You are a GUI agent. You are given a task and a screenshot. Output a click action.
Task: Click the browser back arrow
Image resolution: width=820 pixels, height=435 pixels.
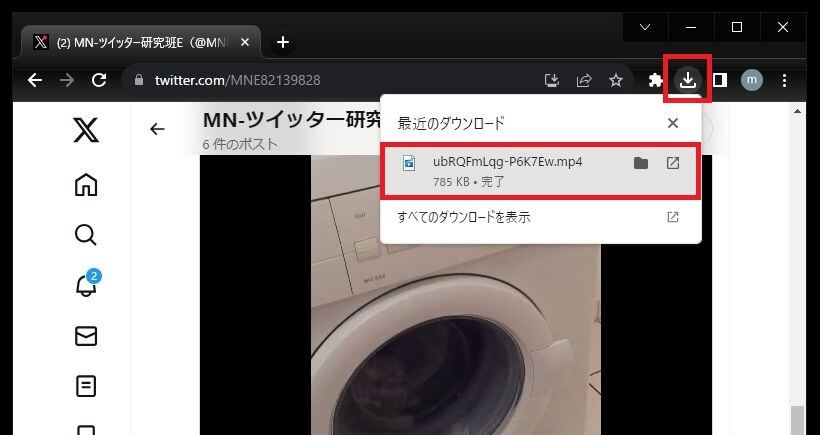[35, 80]
